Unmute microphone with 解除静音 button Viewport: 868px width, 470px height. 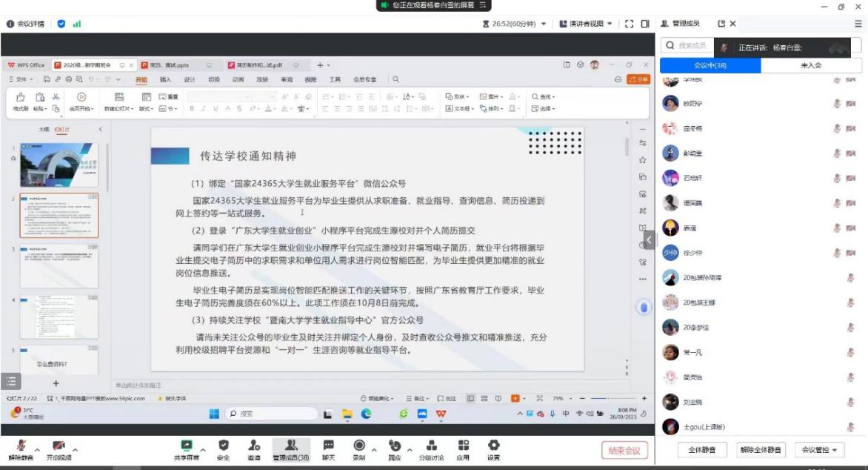click(21, 448)
